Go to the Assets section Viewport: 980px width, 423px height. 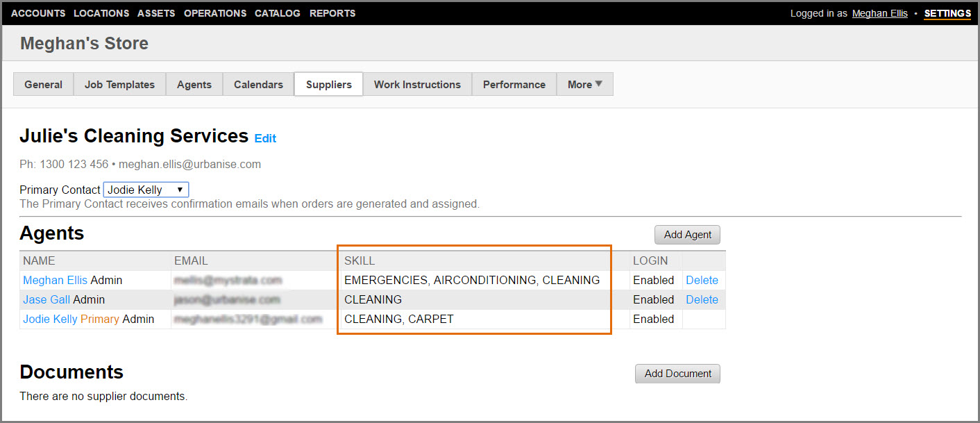[x=156, y=13]
